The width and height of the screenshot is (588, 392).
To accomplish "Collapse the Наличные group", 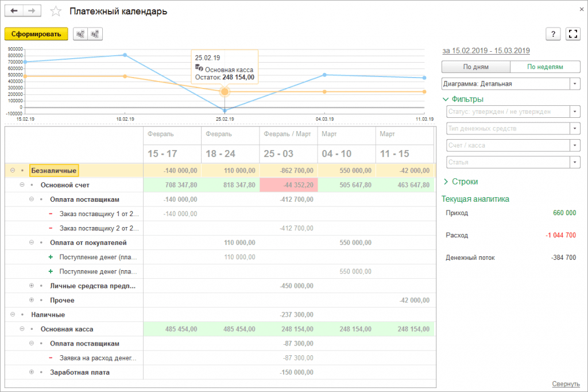I will (x=13, y=314).
